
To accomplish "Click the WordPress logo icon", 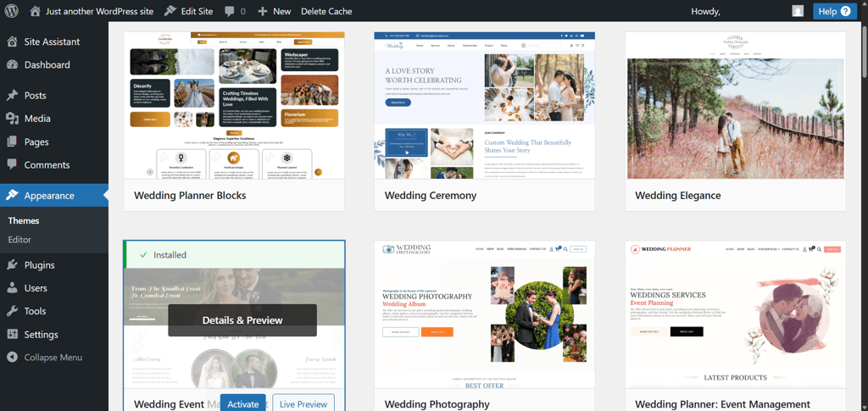I will pos(12,11).
